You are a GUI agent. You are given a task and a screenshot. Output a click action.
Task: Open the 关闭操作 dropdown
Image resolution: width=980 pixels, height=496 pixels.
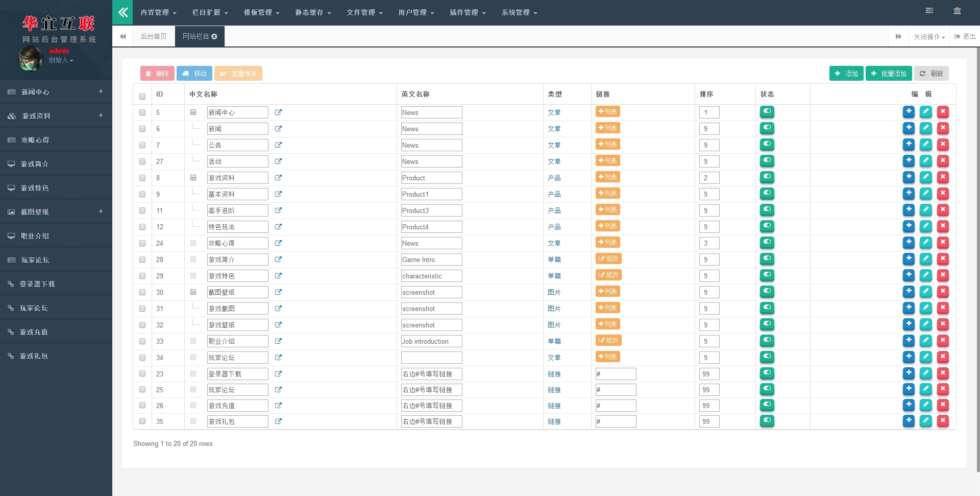[929, 37]
